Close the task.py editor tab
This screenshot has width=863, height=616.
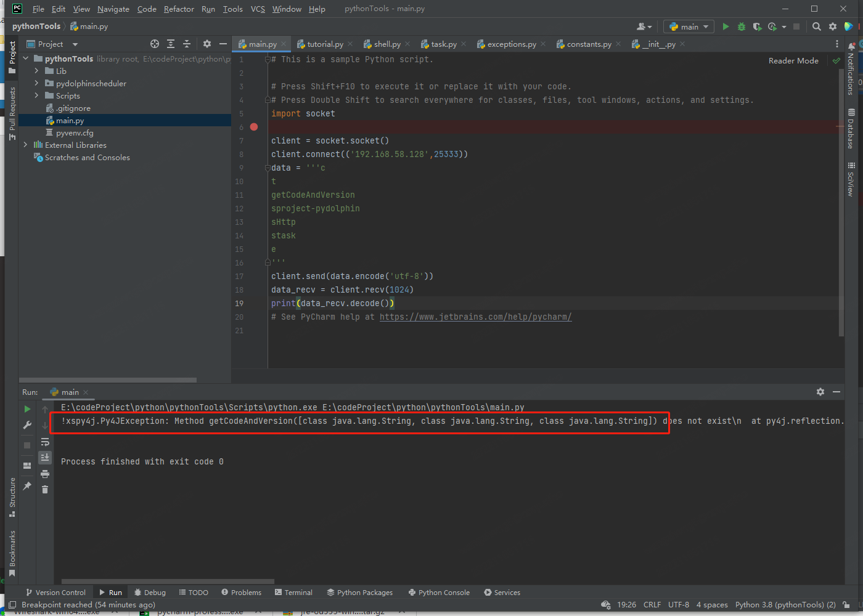[x=464, y=44]
